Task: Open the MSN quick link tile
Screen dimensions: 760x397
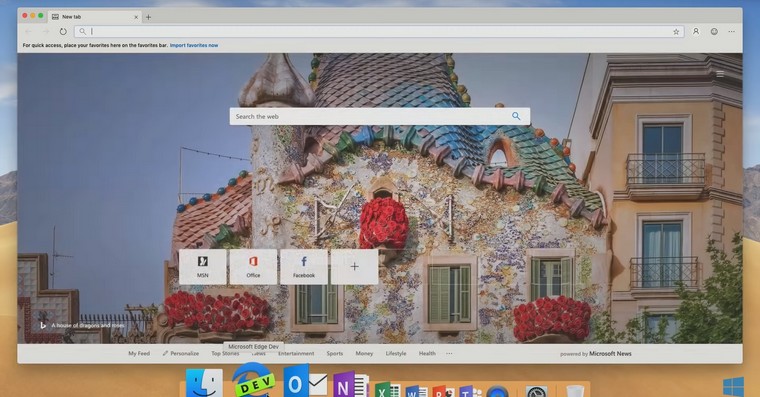Action: click(203, 267)
